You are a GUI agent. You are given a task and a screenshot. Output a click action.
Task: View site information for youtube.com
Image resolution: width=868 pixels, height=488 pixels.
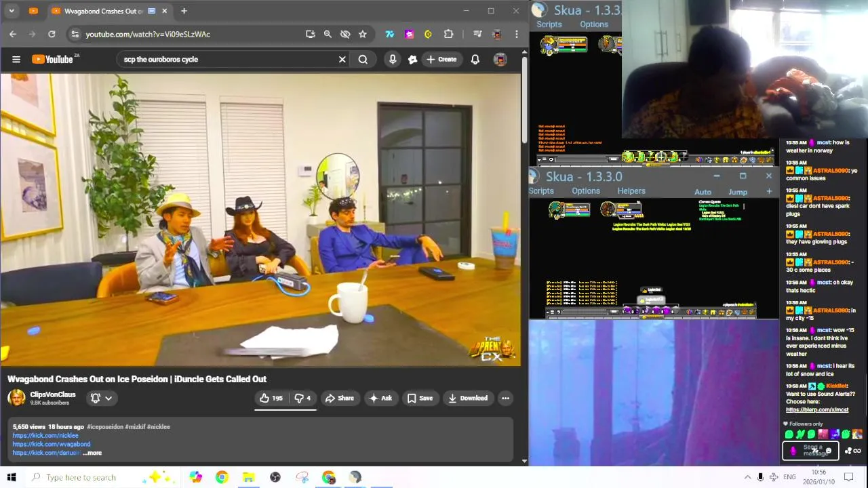(75, 34)
